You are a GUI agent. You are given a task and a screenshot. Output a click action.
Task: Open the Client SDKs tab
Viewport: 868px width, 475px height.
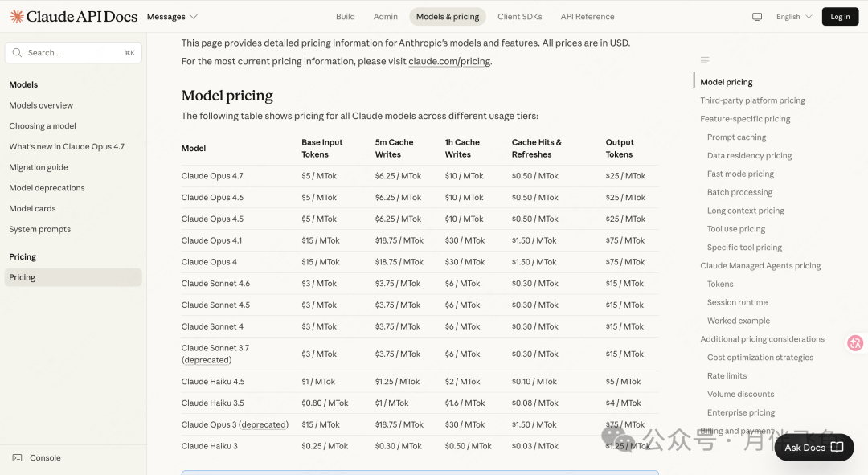point(520,17)
